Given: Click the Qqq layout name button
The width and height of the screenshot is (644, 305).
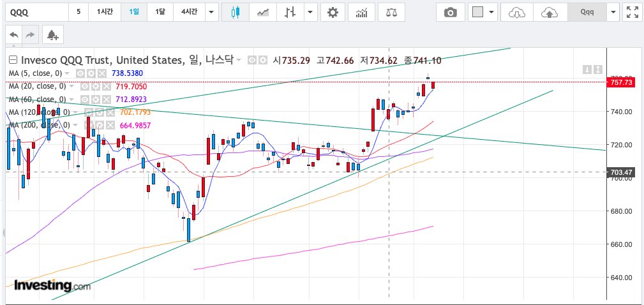Looking at the screenshot, I should pos(587,12).
